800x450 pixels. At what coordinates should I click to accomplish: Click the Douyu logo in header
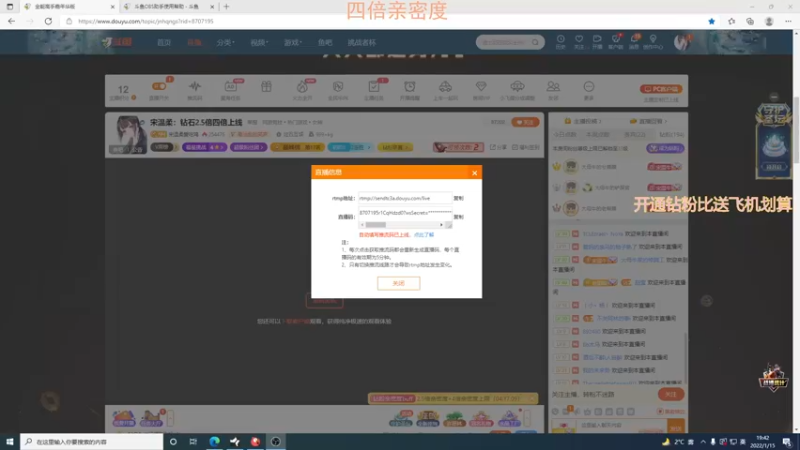117,42
